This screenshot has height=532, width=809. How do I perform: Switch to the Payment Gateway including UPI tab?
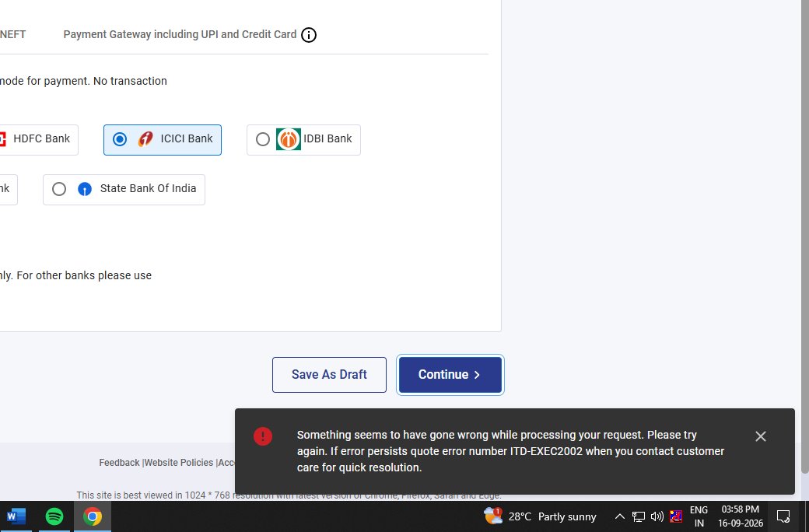tap(180, 34)
